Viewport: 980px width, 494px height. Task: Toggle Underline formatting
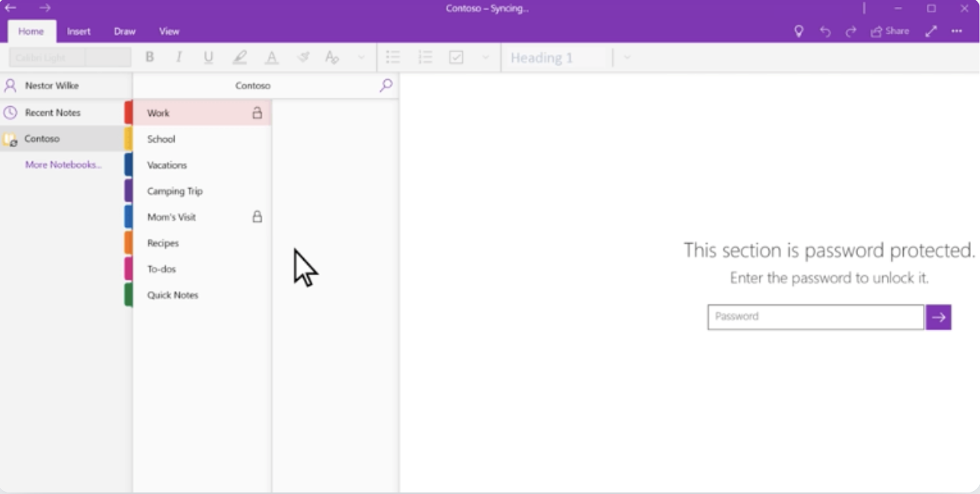209,57
